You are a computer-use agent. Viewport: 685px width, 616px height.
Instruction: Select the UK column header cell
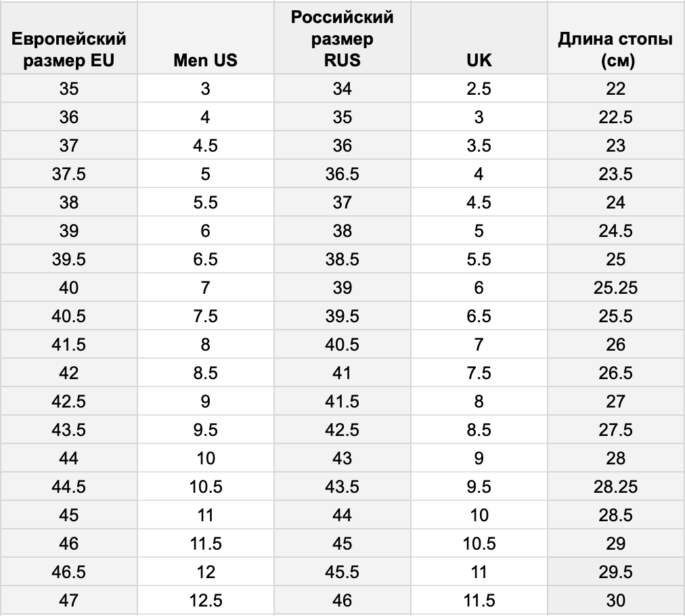click(479, 38)
